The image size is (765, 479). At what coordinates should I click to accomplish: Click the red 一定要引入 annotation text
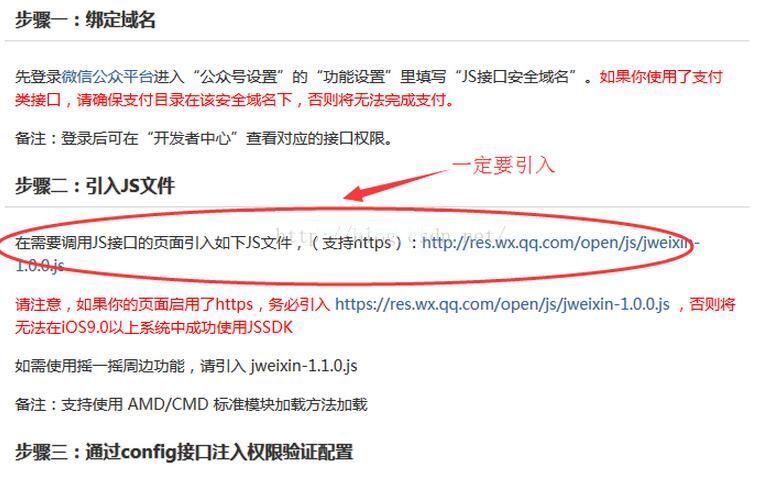coord(503,165)
